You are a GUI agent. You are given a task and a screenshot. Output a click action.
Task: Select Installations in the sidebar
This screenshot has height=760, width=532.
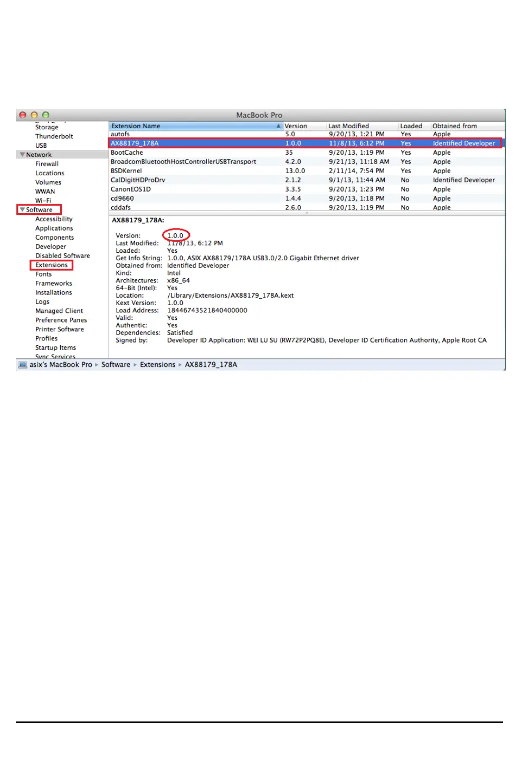[x=53, y=292]
